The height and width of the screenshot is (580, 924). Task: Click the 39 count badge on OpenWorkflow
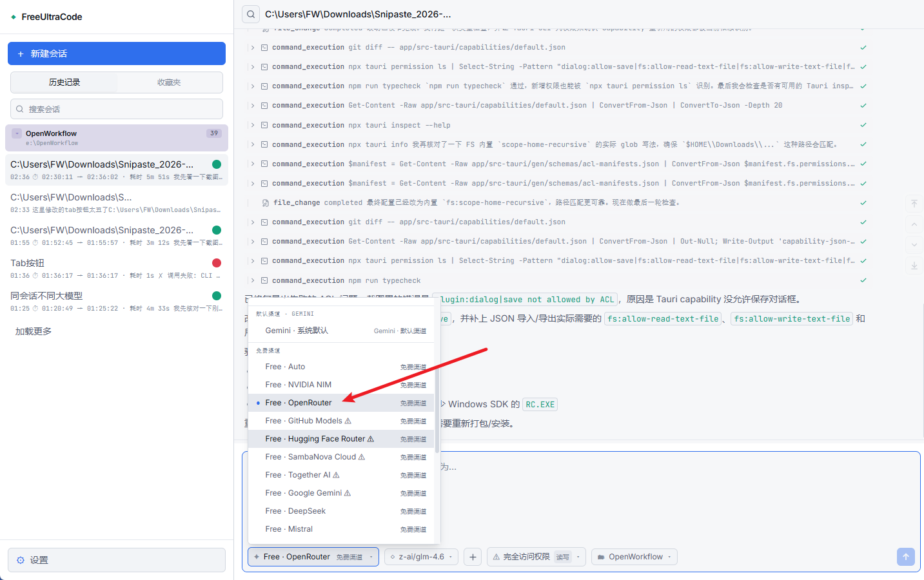click(x=214, y=133)
